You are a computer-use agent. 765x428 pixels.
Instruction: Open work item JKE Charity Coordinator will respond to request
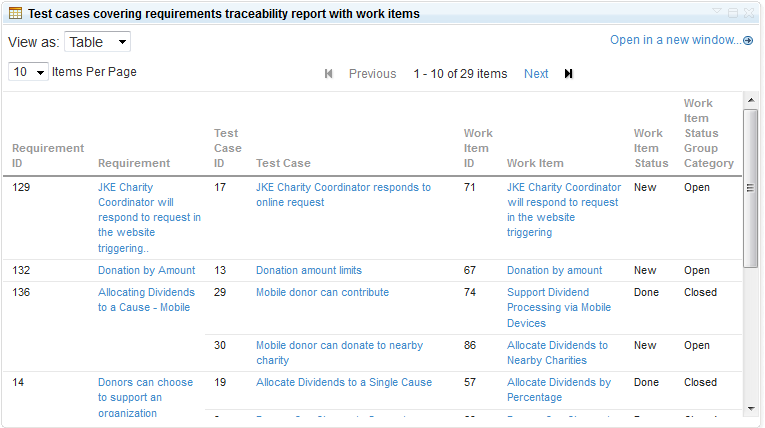point(564,210)
